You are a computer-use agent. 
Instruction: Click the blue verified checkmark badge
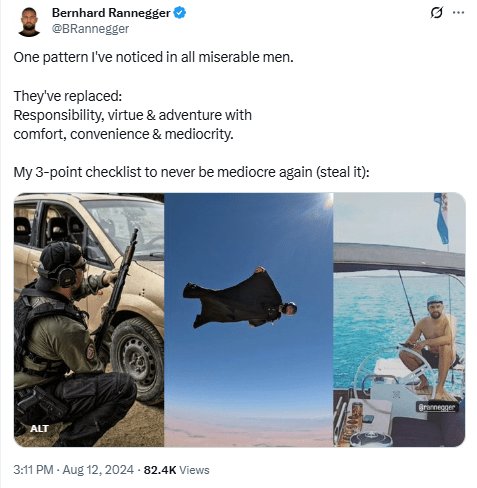click(180, 13)
